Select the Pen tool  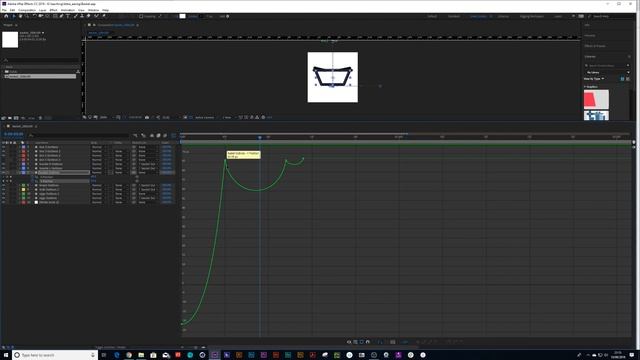pos(62,16)
